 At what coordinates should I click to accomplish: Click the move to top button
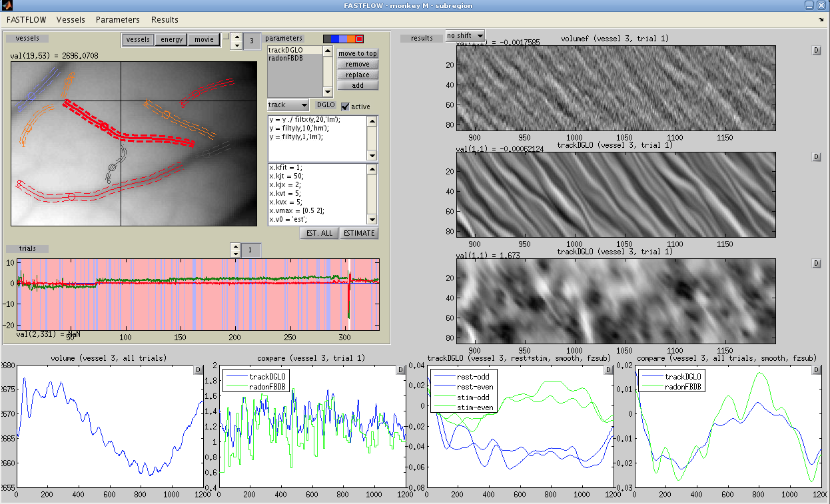coord(358,54)
